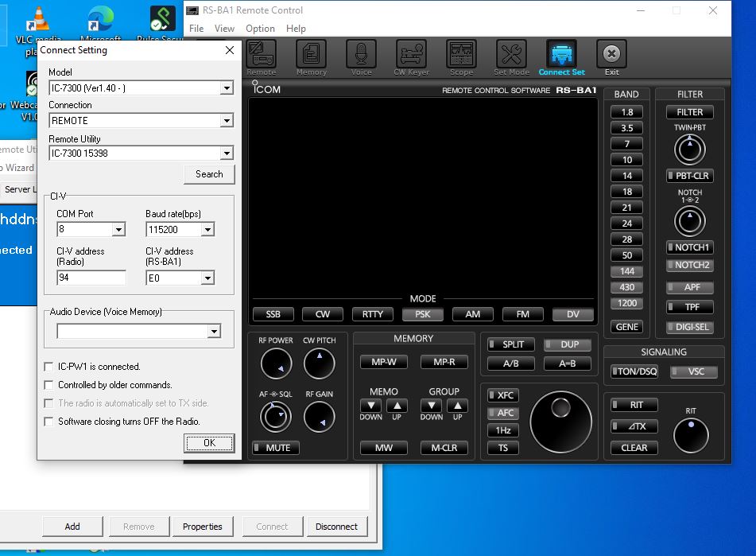Select SSB mode
The height and width of the screenshot is (556, 756).
pyautogui.click(x=273, y=314)
